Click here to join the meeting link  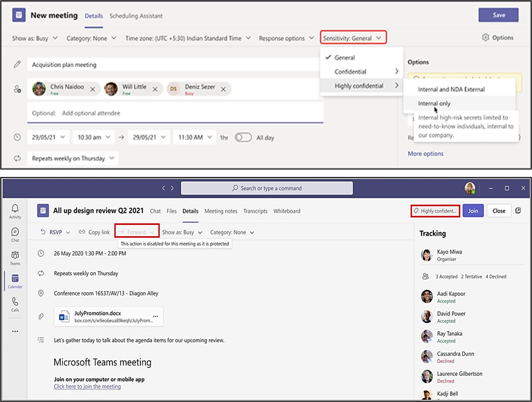(x=87, y=387)
